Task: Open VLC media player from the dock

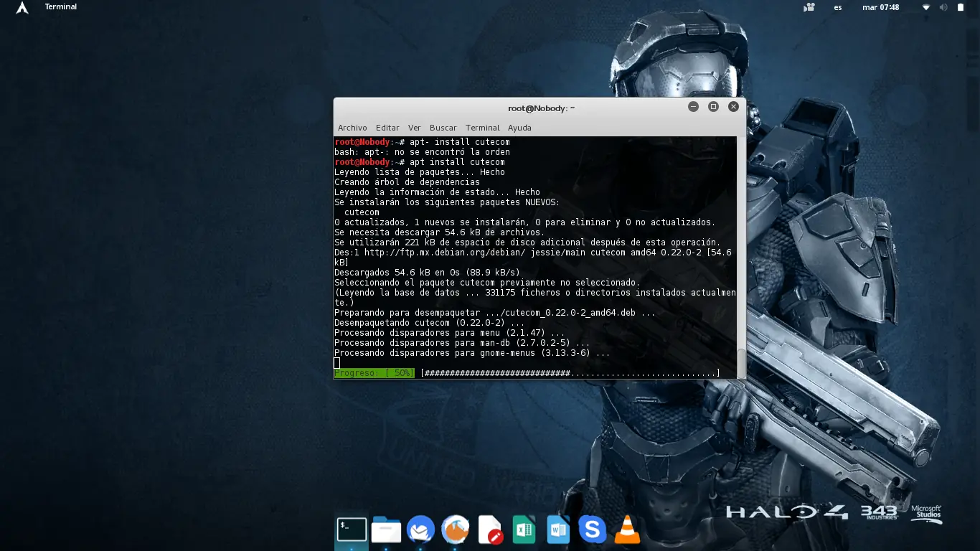Action: tap(628, 530)
